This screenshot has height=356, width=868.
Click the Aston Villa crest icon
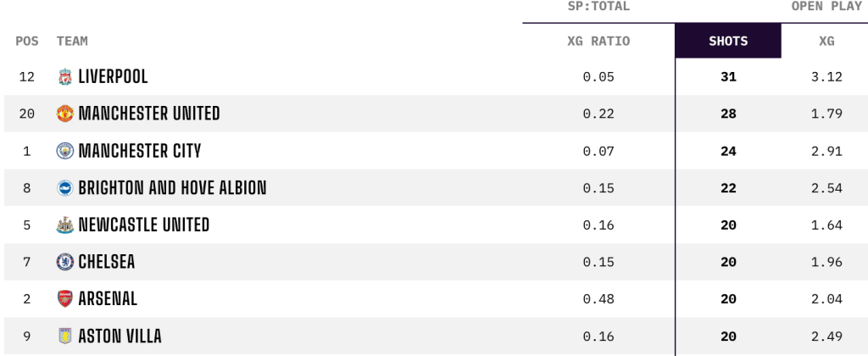point(64,336)
